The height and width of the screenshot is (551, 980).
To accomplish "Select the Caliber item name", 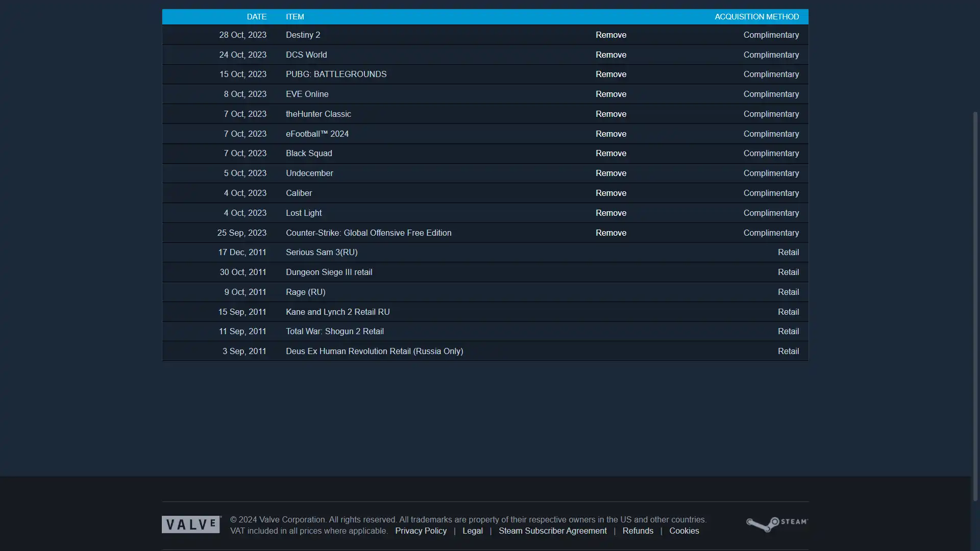I will pos(299,193).
